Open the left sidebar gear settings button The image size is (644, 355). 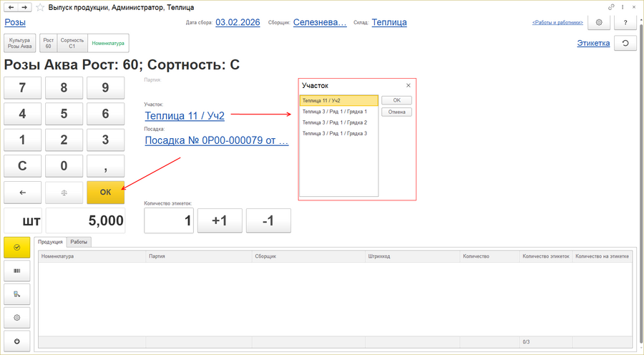click(x=17, y=318)
